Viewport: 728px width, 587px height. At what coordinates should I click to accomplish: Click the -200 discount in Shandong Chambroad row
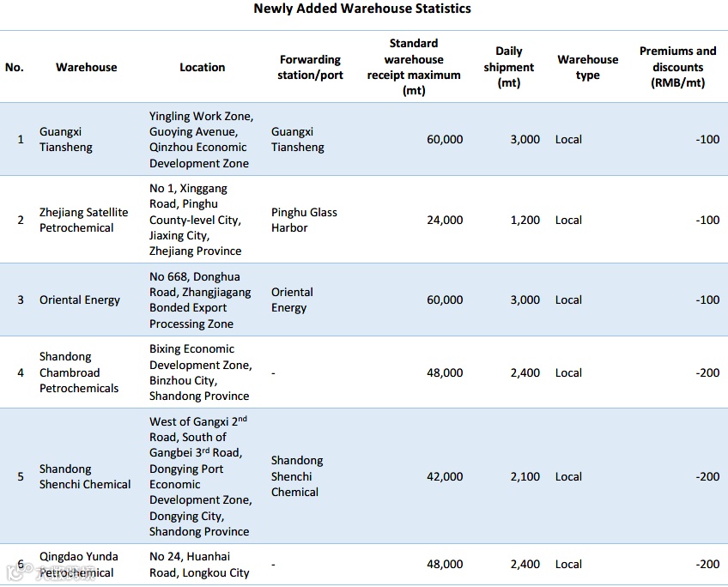(707, 372)
